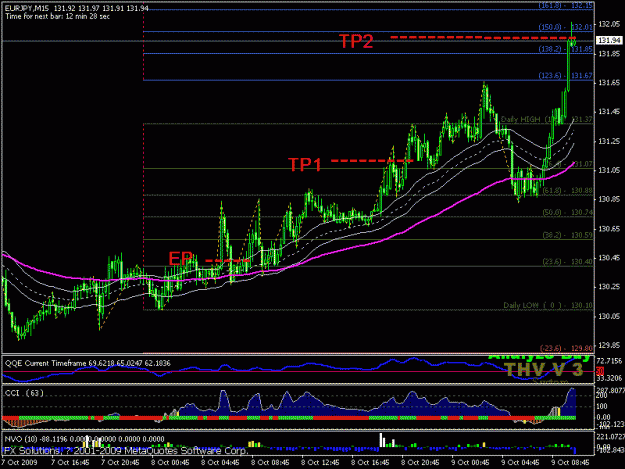625x469 pixels.
Task: Click the 130.05 price axis value
Action: [x=609, y=316]
